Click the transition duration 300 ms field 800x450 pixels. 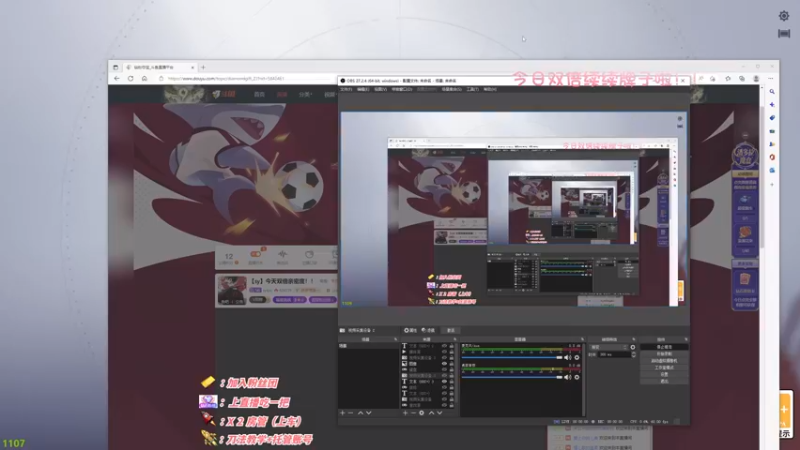tap(614, 354)
